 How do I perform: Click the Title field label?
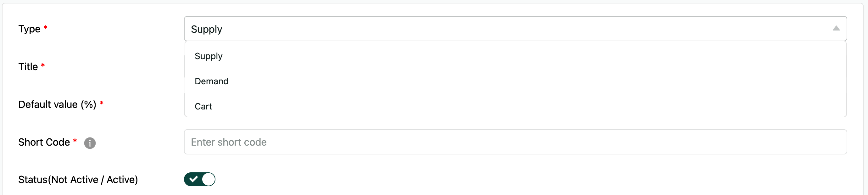pyautogui.click(x=28, y=67)
